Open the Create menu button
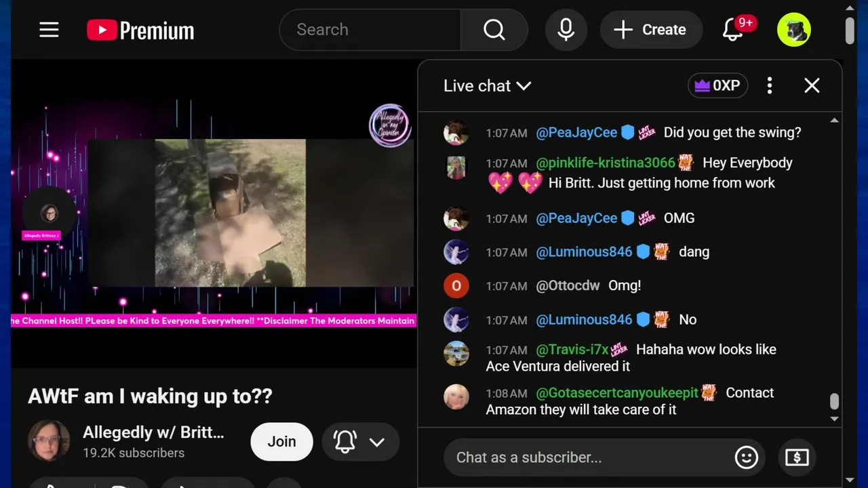The height and width of the screenshot is (488, 868). click(x=651, y=30)
